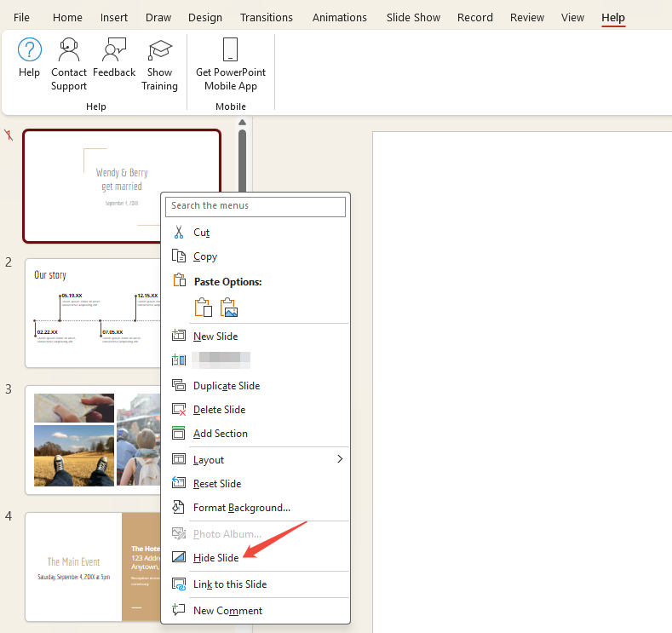672x633 pixels.
Task: Click the Format Background icon
Action: point(179,507)
